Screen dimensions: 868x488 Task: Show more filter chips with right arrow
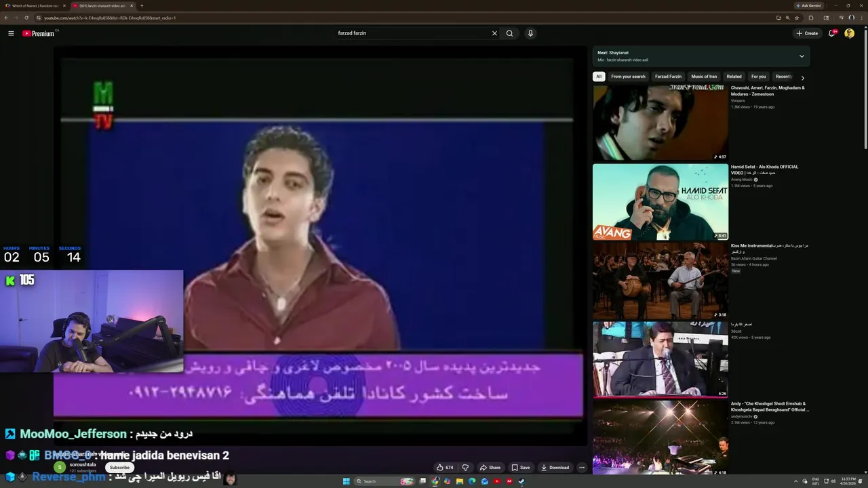[803, 77]
